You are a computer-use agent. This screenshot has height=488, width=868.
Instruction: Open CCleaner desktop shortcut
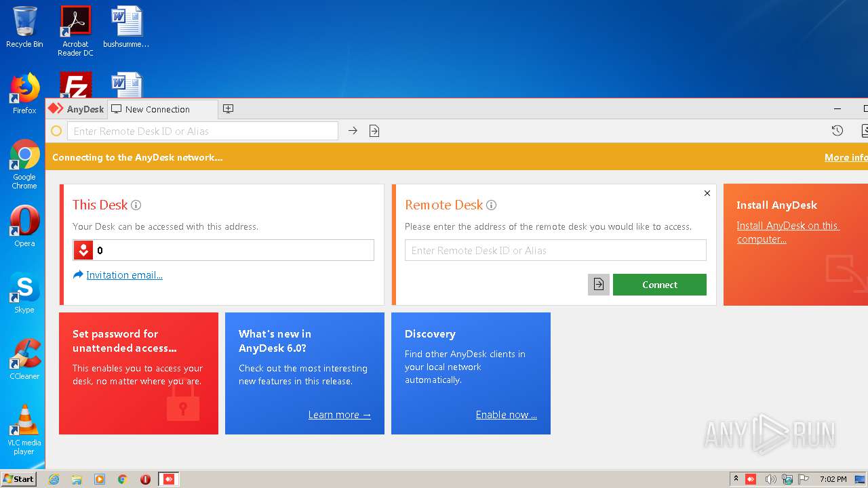coord(24,359)
